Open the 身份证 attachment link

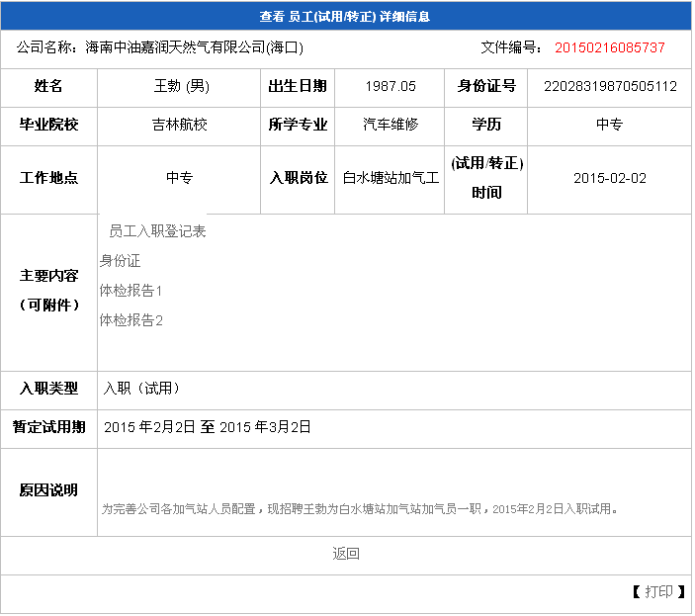click(121, 261)
